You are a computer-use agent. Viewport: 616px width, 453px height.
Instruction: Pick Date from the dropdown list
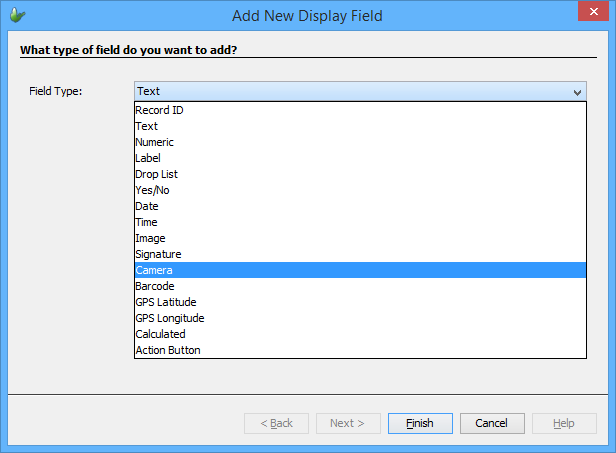point(147,206)
